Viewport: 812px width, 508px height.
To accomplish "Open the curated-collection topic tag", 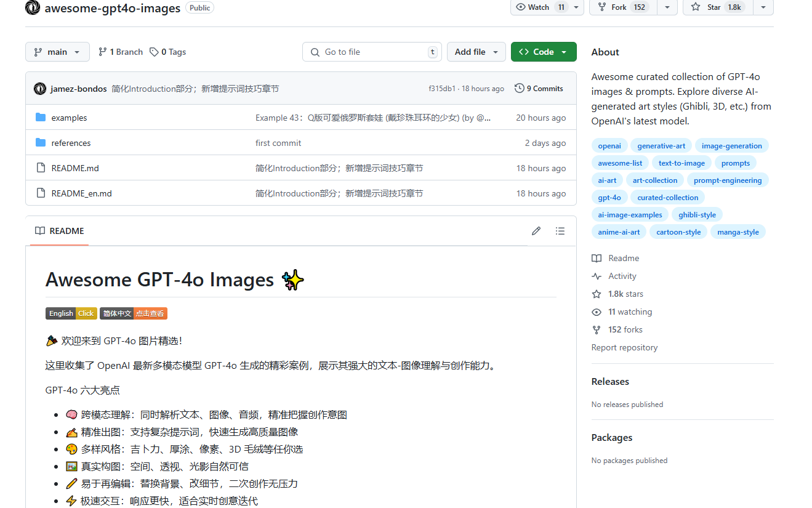I will (x=668, y=198).
